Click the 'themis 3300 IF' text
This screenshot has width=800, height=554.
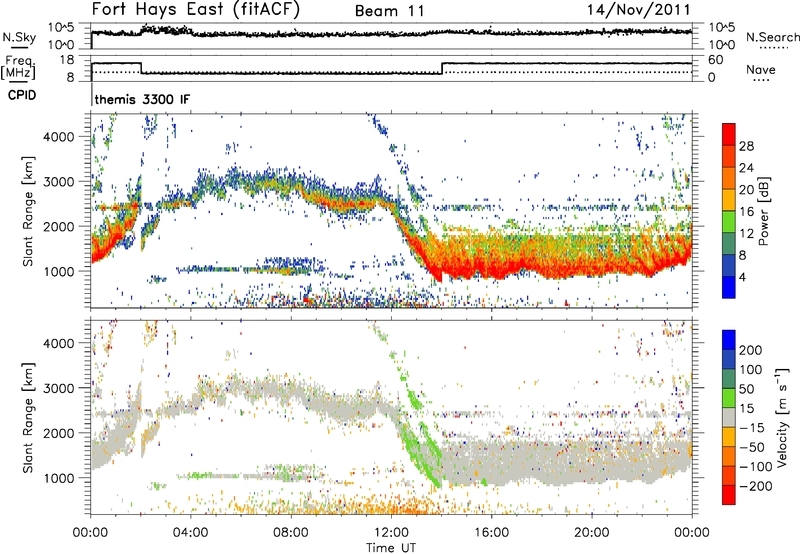click(x=142, y=99)
